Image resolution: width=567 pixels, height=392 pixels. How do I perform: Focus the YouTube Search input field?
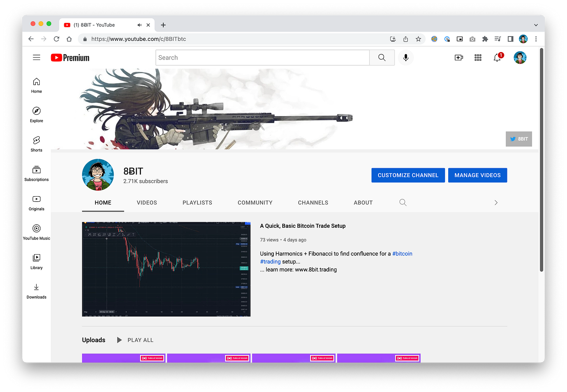click(262, 58)
